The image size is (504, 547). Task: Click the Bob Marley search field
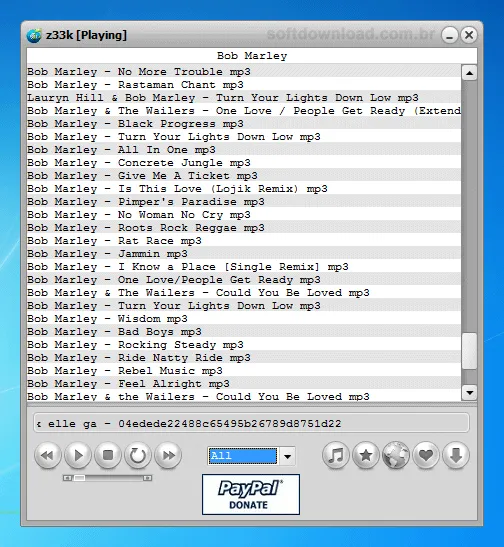[x=252, y=56]
